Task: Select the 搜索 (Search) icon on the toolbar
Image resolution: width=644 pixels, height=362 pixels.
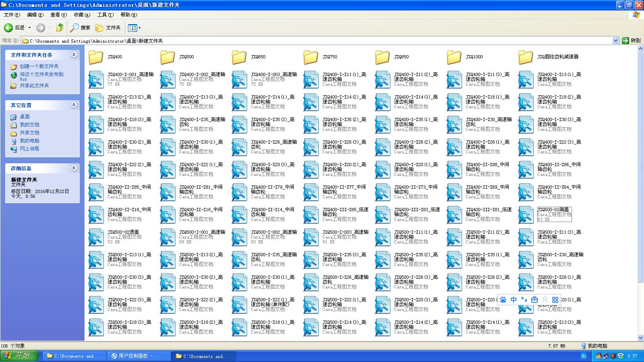Action: [73, 28]
